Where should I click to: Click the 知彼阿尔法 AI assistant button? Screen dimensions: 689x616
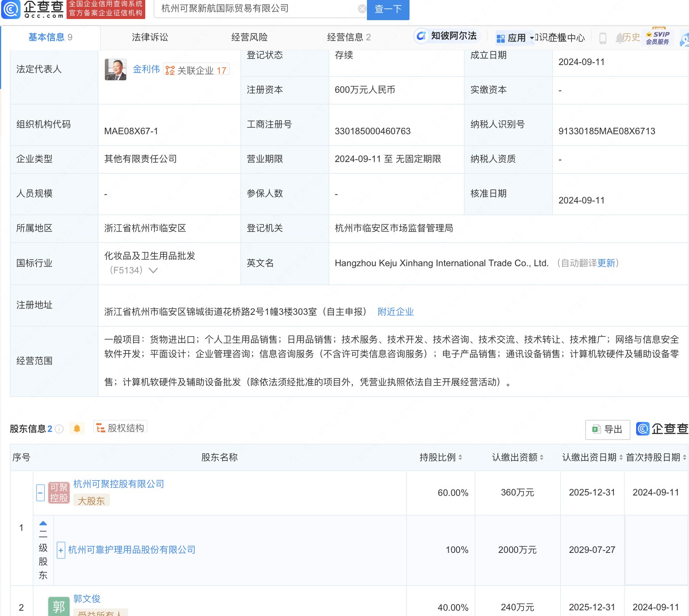447,36
